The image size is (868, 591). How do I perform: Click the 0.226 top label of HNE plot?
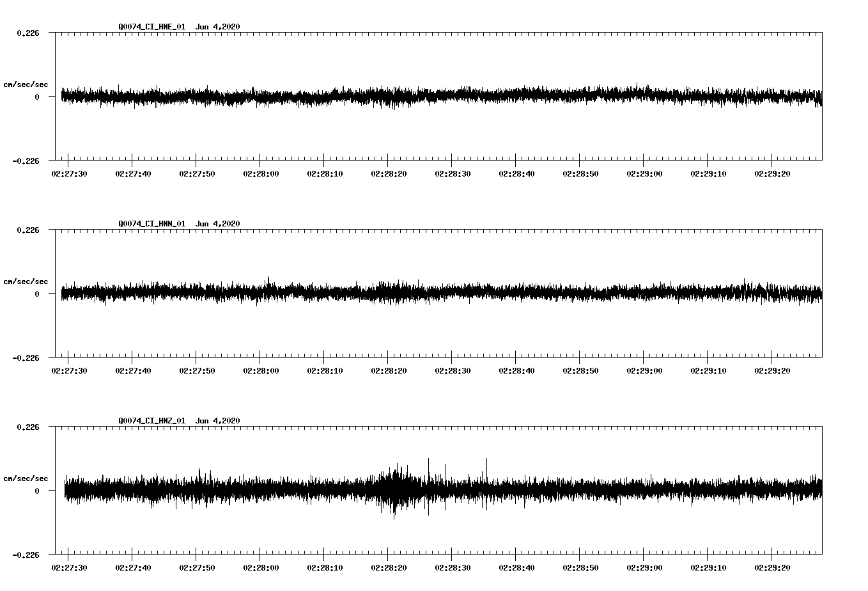click(x=28, y=33)
